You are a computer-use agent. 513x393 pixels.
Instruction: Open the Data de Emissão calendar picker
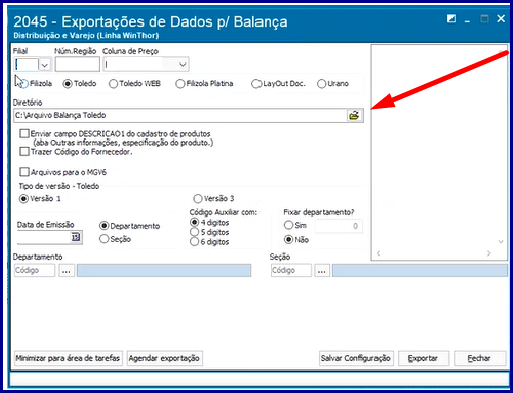(76, 237)
